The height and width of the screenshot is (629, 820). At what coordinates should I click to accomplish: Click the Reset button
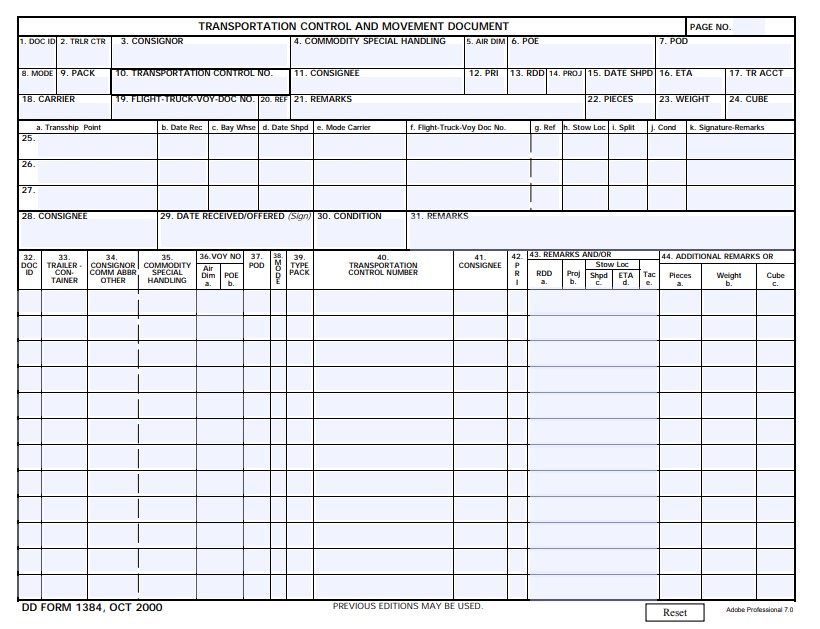(x=675, y=612)
